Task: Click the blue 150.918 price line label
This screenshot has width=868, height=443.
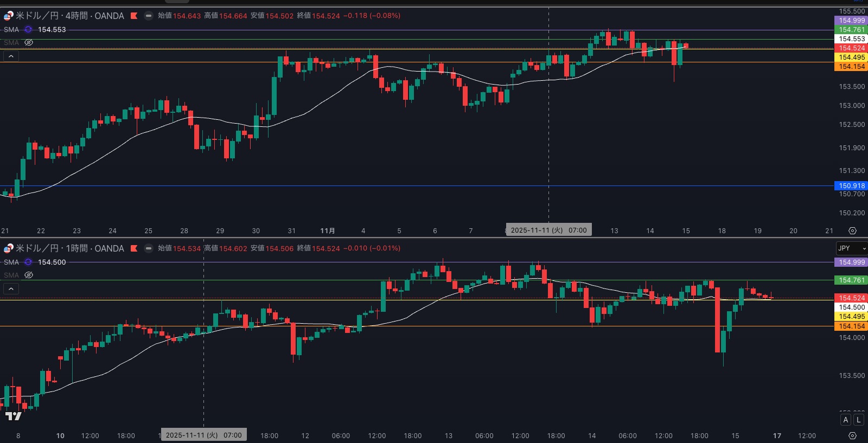Action: (x=852, y=186)
